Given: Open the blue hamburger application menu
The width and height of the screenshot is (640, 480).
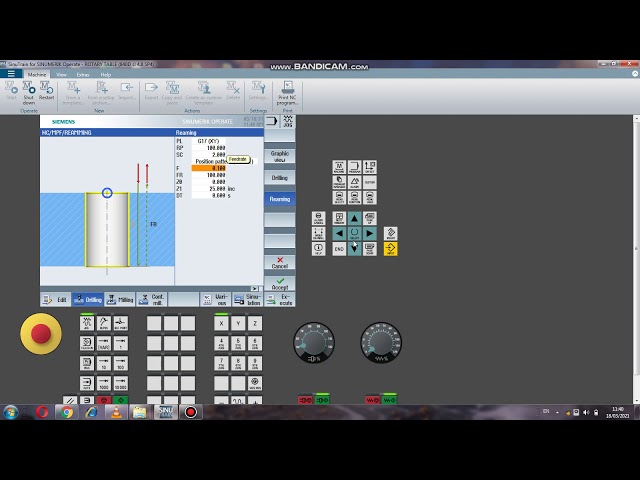Looking at the screenshot, I should click(11, 74).
